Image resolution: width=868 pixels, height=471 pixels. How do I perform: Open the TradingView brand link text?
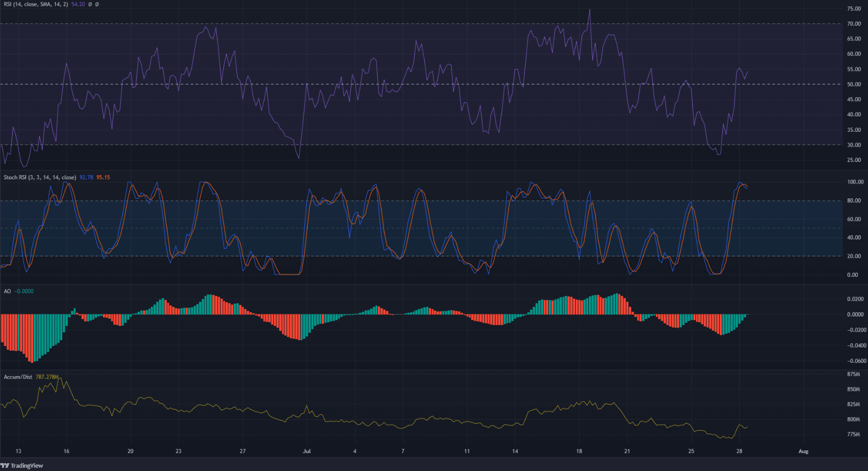click(x=27, y=466)
